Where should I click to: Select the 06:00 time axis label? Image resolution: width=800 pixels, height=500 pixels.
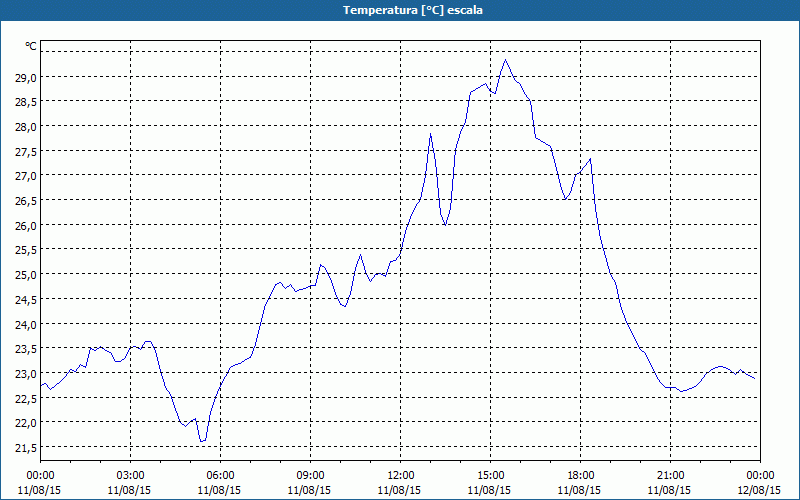[220, 476]
